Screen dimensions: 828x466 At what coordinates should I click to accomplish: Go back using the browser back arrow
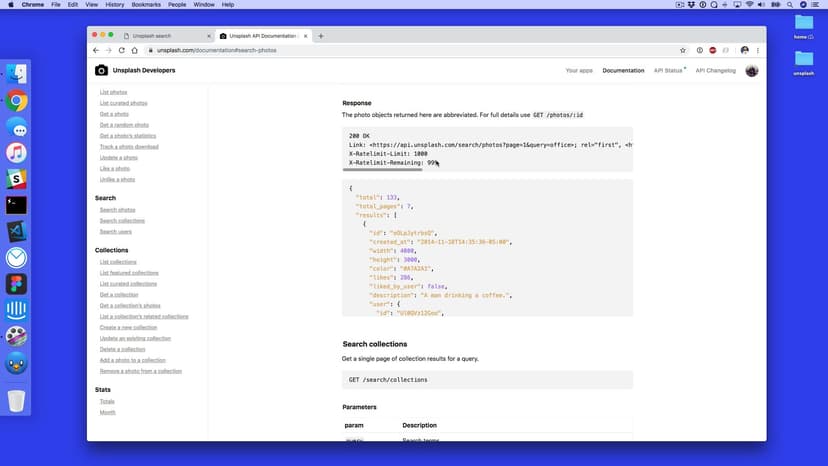[96, 50]
